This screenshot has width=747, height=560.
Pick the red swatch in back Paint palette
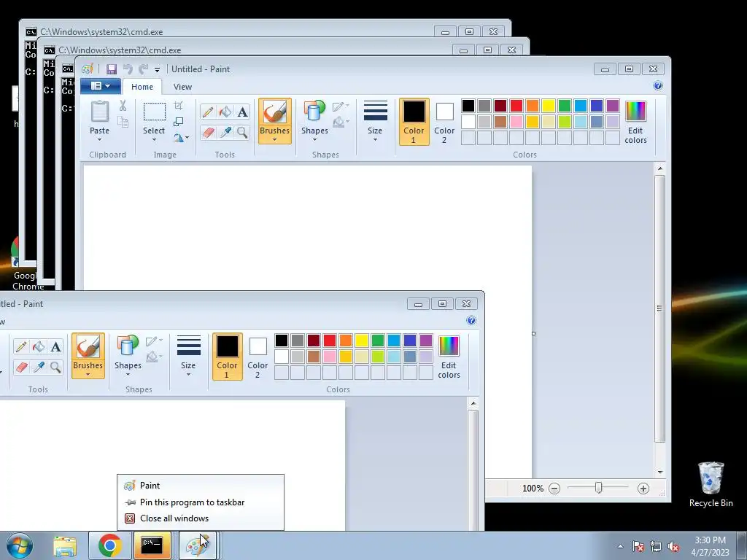point(516,106)
